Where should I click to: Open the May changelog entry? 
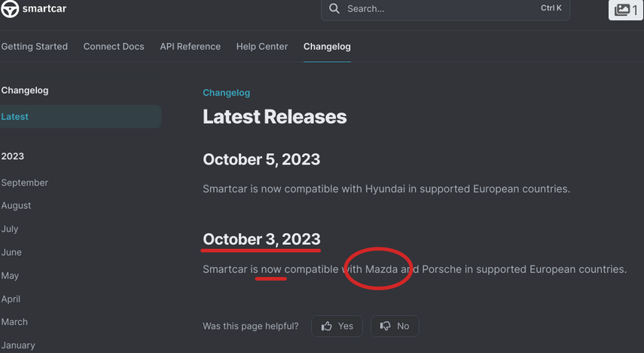pos(10,275)
